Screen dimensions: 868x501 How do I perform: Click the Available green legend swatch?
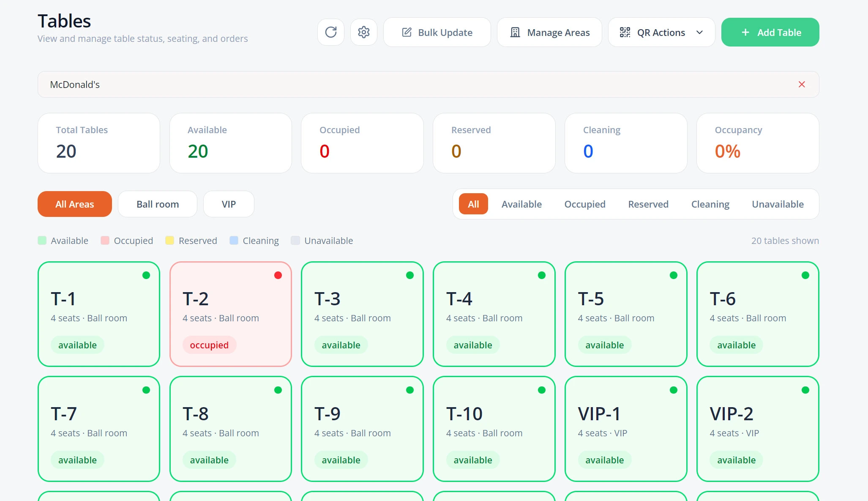42,241
